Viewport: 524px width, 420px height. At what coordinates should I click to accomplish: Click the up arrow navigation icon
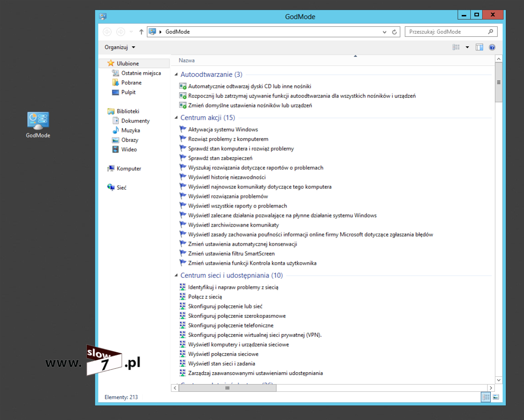pyautogui.click(x=141, y=32)
